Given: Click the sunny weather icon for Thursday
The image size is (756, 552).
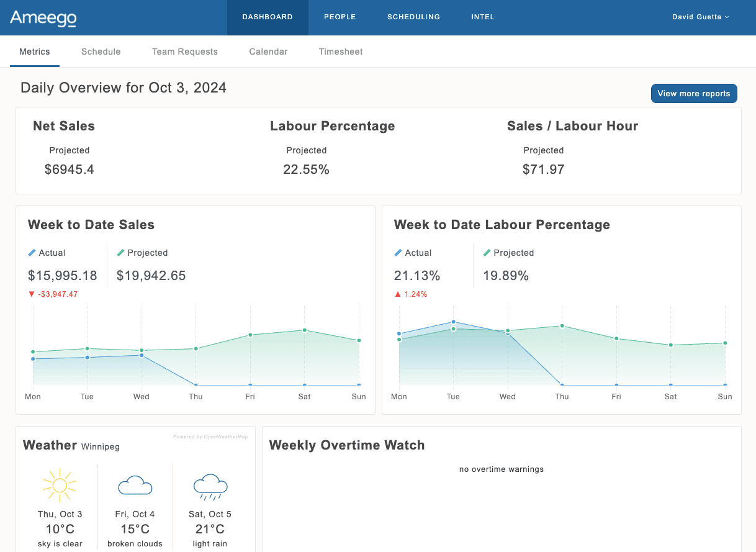Looking at the screenshot, I should click(x=60, y=485).
